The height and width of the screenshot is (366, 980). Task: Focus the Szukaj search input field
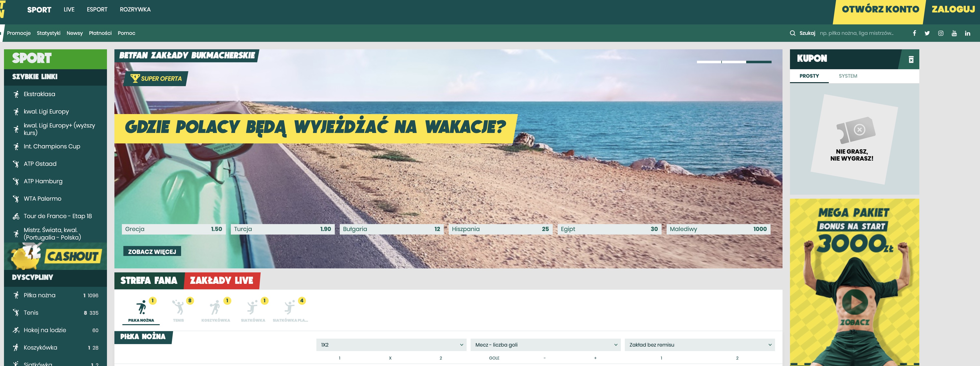coord(856,33)
